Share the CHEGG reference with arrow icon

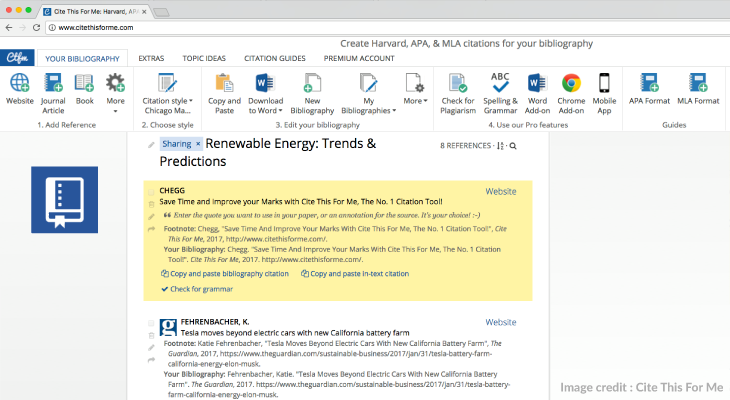(x=151, y=229)
